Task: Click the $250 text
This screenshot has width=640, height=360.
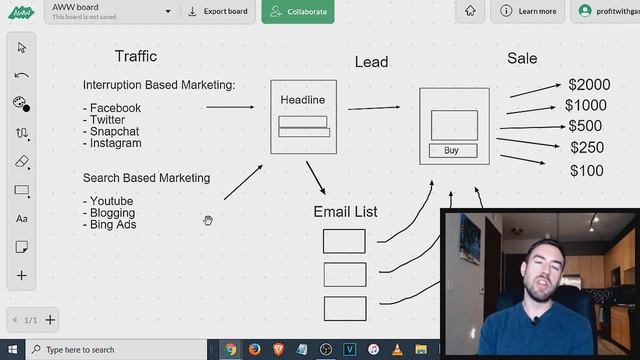Action: pos(587,148)
